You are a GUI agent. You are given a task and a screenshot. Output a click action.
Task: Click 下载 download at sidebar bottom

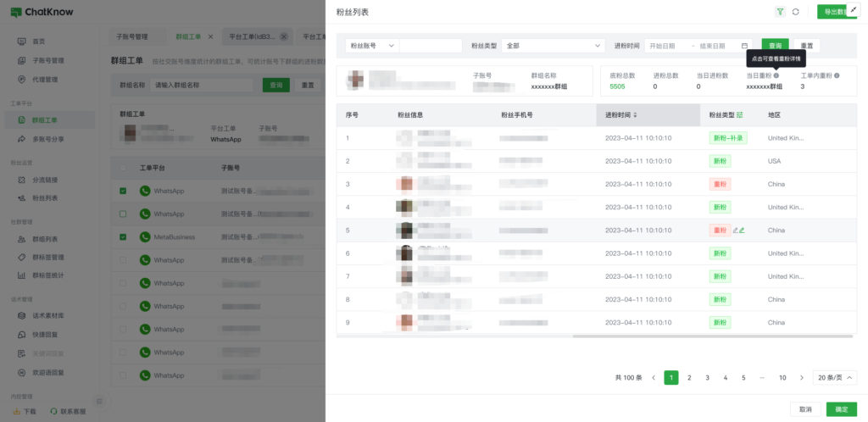(x=25, y=412)
